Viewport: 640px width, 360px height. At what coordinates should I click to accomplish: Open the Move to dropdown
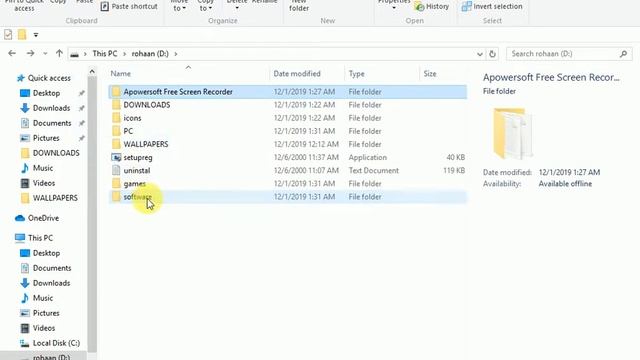(179, 6)
